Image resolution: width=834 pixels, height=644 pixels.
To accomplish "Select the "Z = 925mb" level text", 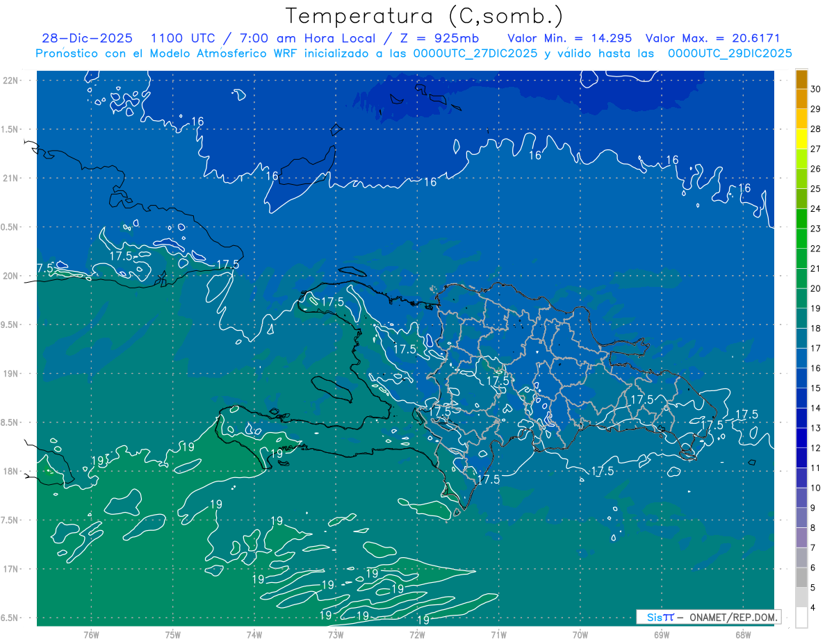I will click(x=441, y=38).
